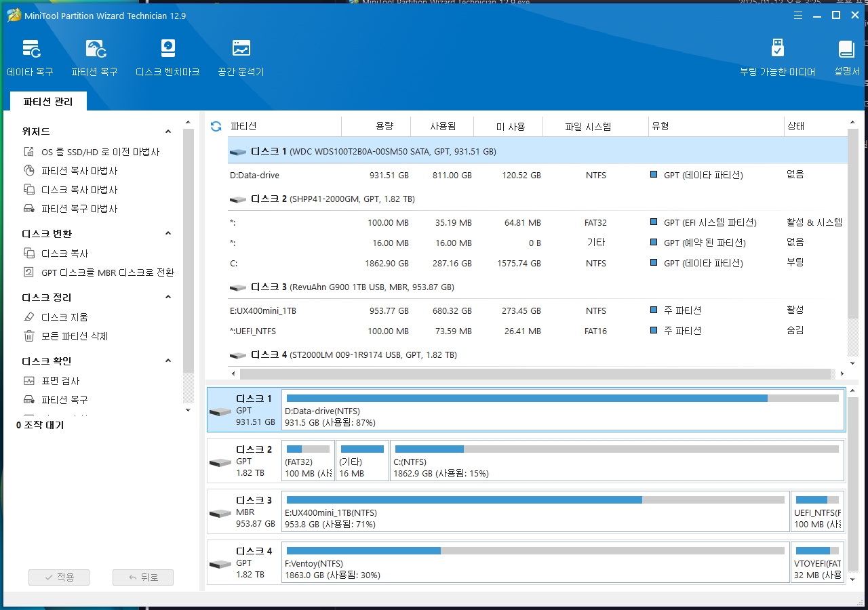Viewport: 868px width, 610px height.
Task: Click D:Data-drive(NTFS) usage bar in disk map
Action: (562, 399)
